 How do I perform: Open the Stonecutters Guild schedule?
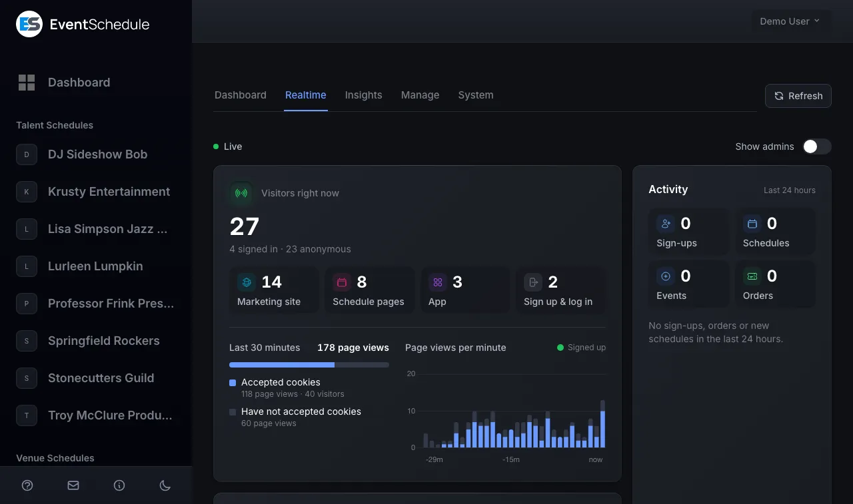pos(96,378)
